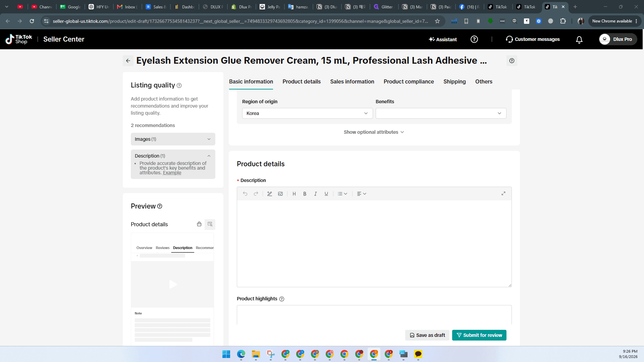
Task: Open help icon beside Preview heading
Action: click(x=160, y=206)
